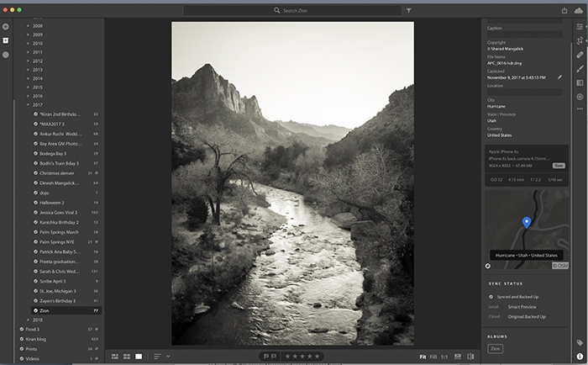The height and width of the screenshot is (365, 588).
Task: Click the main Zion river photo
Action: pyautogui.click(x=293, y=183)
